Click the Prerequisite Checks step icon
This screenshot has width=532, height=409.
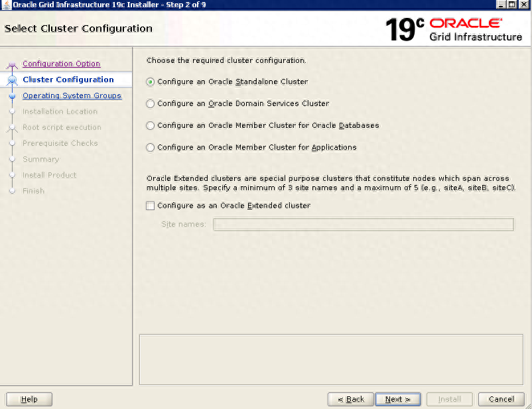(13, 143)
